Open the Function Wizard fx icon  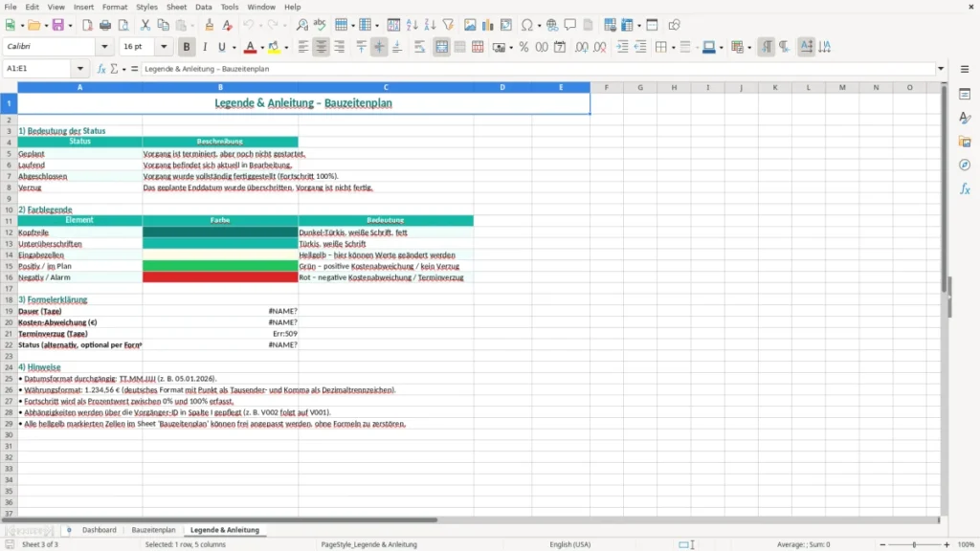(x=101, y=69)
